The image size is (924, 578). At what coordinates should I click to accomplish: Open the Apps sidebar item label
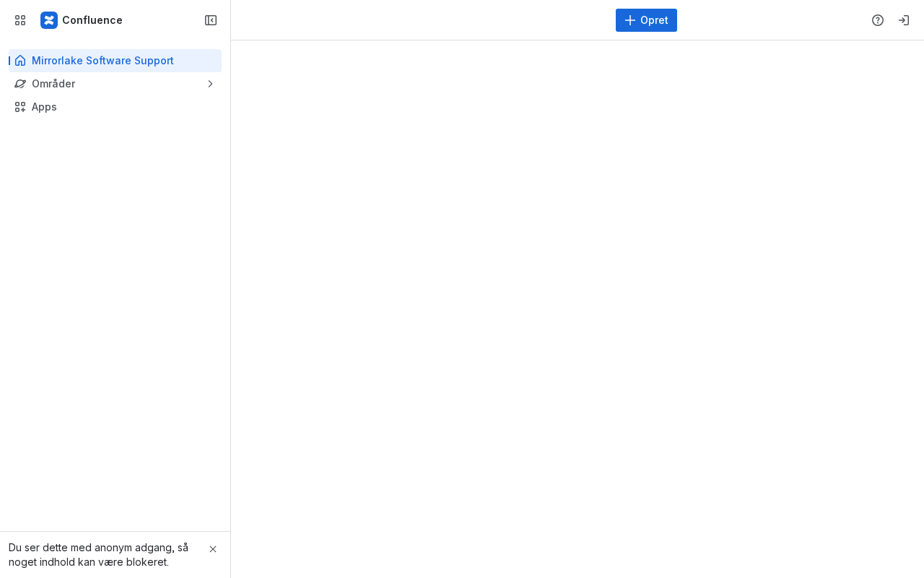(x=44, y=107)
